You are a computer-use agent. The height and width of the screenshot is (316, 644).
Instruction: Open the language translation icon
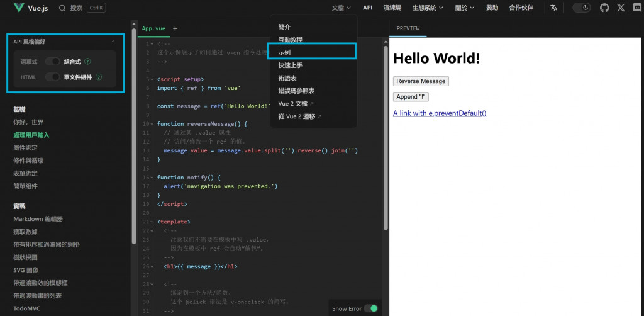click(x=553, y=8)
